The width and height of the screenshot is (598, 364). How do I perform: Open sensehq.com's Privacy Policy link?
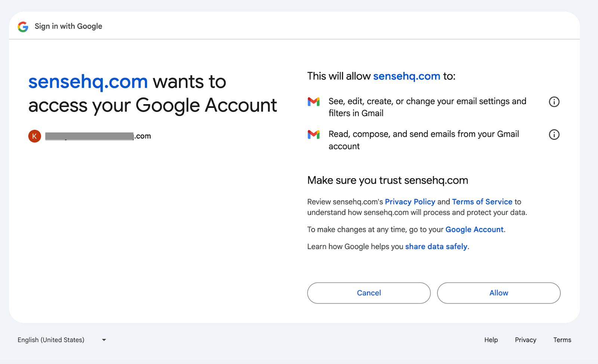pos(410,202)
